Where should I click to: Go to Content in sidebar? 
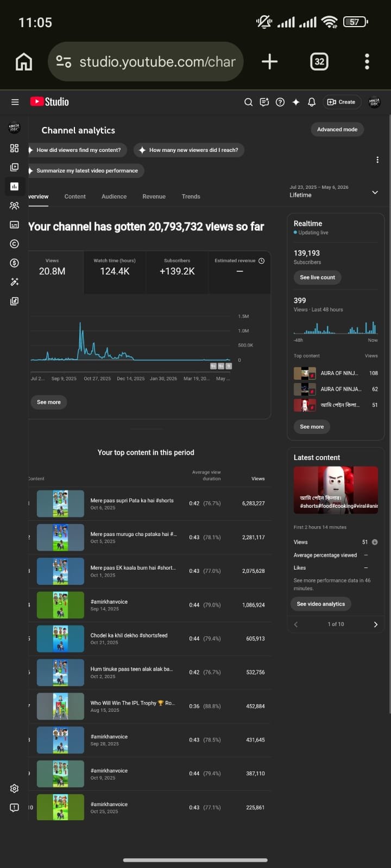coord(15,167)
